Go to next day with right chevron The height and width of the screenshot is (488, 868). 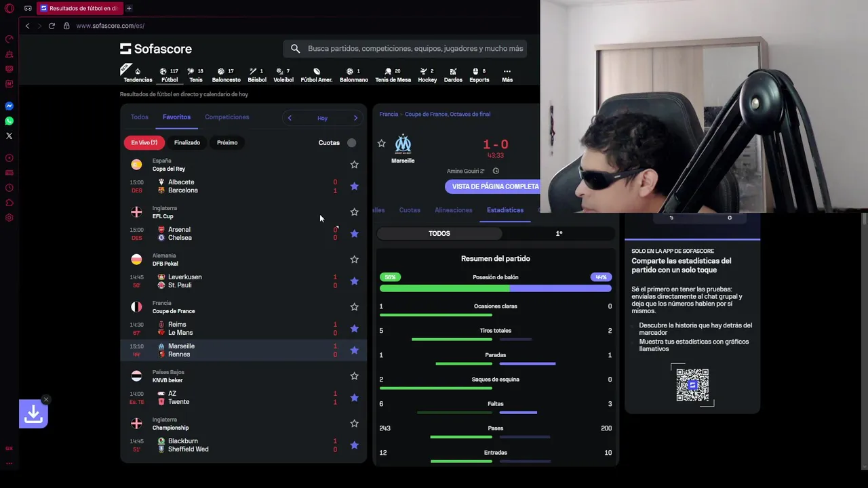tap(355, 118)
